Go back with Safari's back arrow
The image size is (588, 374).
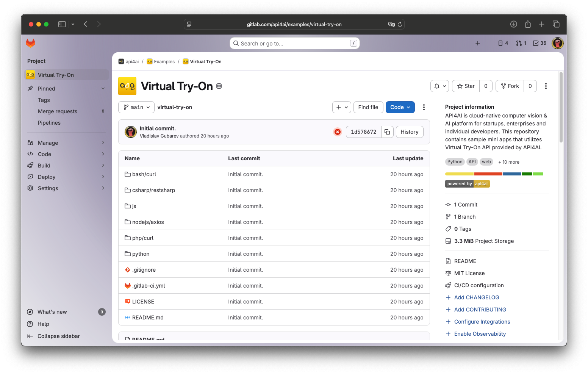coord(86,24)
